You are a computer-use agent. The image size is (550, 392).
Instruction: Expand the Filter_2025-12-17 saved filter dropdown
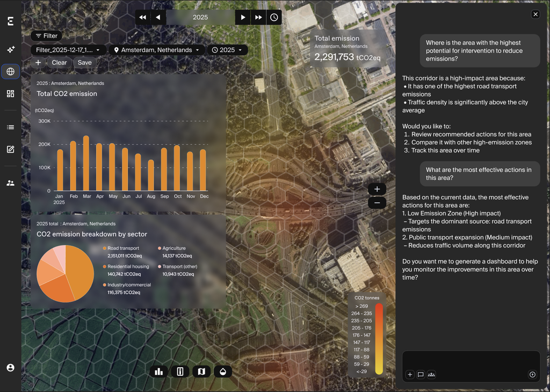point(68,50)
